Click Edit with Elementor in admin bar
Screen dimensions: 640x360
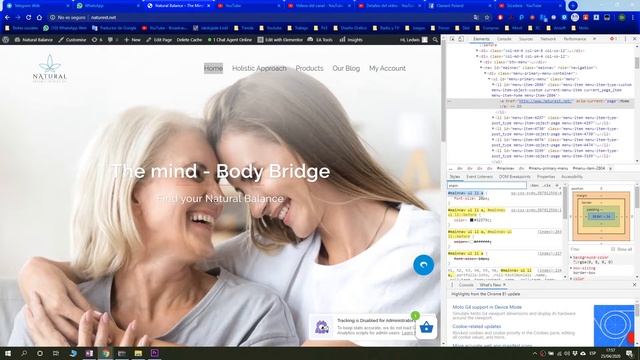tap(280, 40)
